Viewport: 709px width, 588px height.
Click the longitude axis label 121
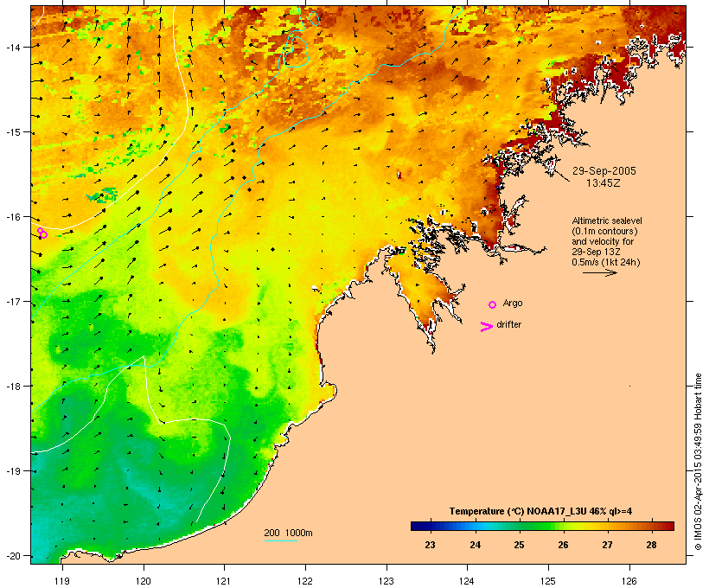coord(224,581)
